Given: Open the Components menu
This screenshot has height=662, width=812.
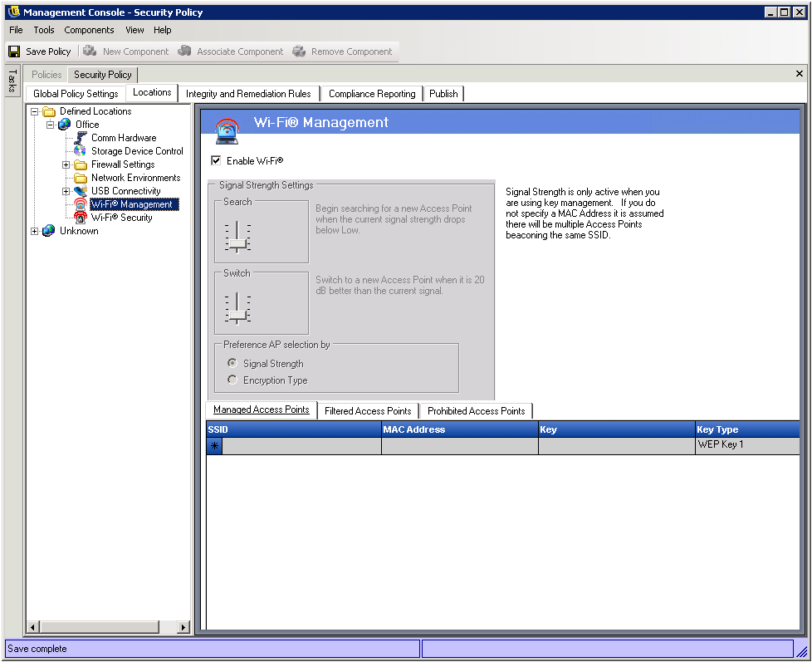Looking at the screenshot, I should point(89,30).
